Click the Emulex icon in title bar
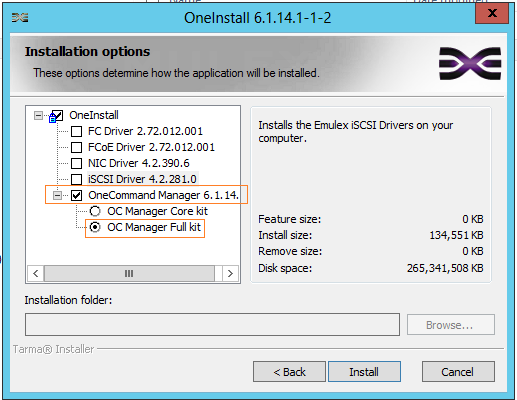This screenshot has width=517, height=400. click(x=20, y=17)
